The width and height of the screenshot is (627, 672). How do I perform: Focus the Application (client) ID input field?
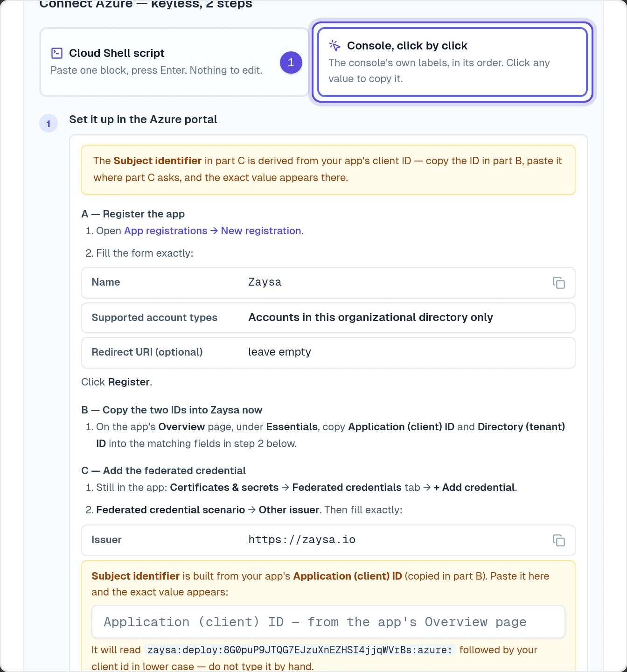point(328,622)
